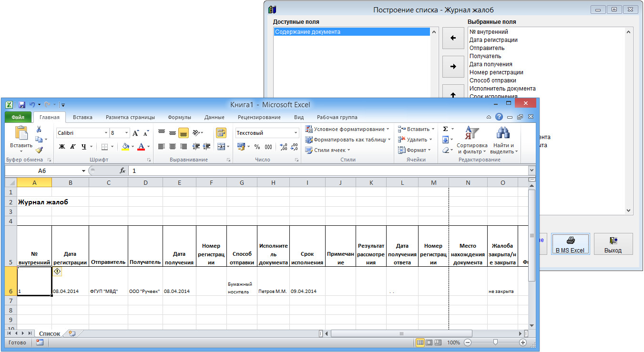Switch to the Формулы ribbon tab

[179, 117]
